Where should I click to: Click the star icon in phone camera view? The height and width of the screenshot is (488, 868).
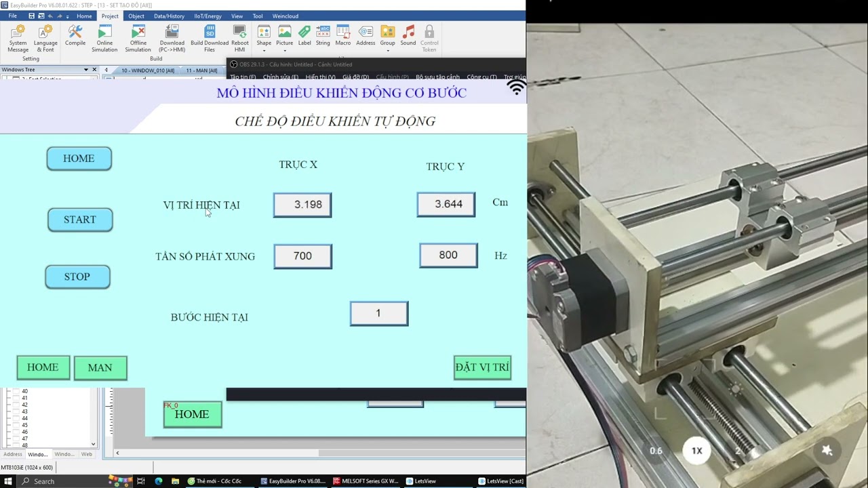(827, 450)
